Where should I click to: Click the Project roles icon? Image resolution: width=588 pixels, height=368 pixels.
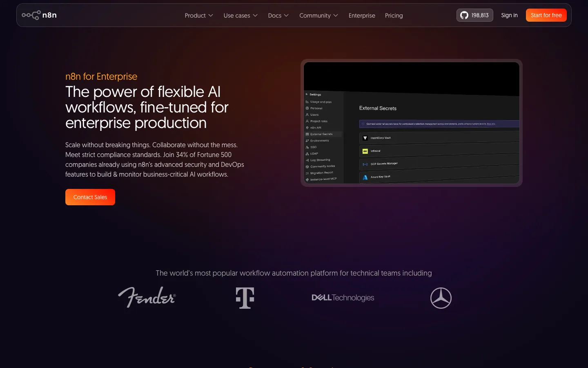(x=307, y=121)
